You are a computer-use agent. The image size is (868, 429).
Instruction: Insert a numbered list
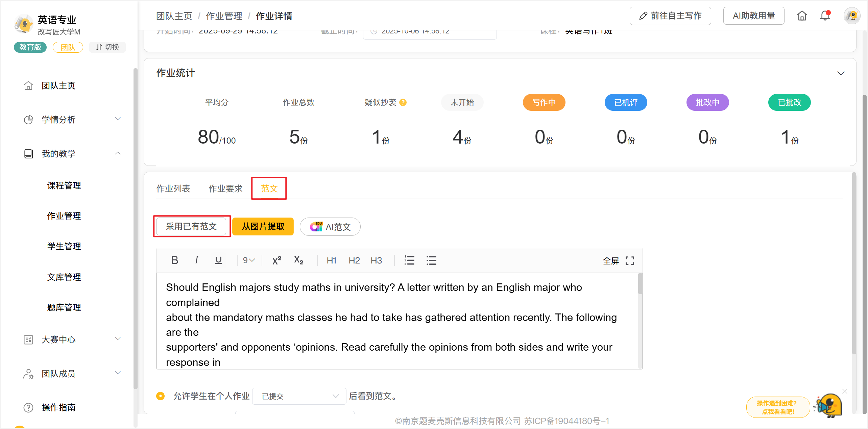pos(409,260)
